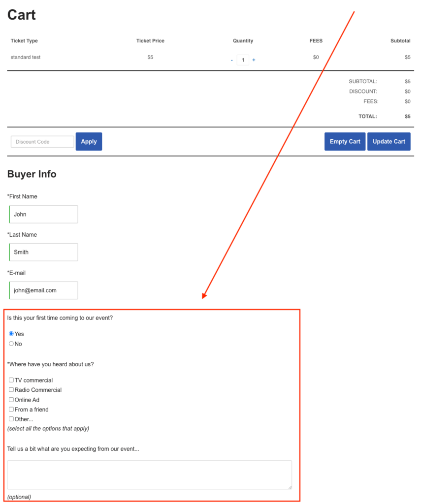The width and height of the screenshot is (422, 504).
Task: Check the From a friend option
Action: click(11, 409)
